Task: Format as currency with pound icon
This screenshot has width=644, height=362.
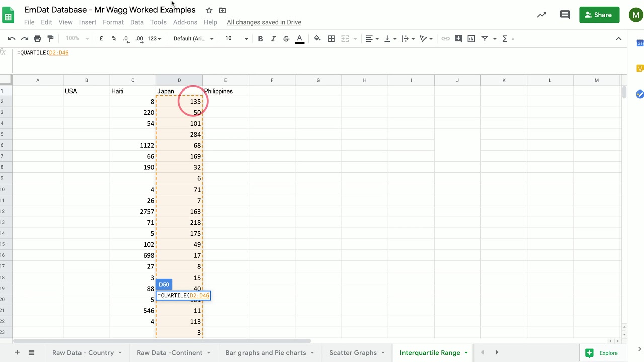Action: click(x=101, y=39)
